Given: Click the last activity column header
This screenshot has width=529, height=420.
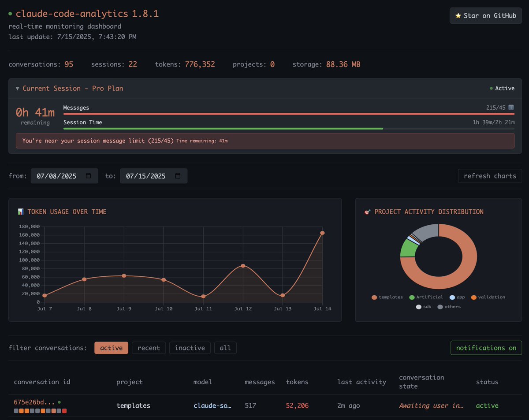Looking at the screenshot, I should 362,382.
